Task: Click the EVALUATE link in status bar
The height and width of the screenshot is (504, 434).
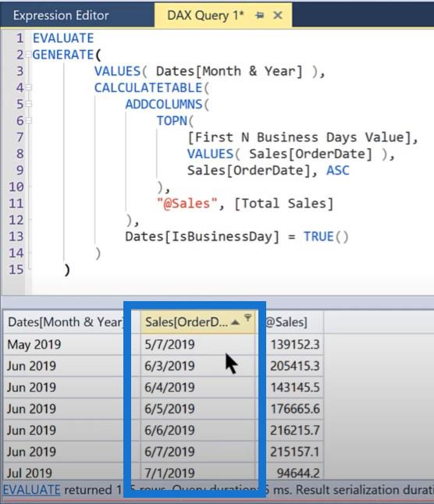Action: click(32, 490)
